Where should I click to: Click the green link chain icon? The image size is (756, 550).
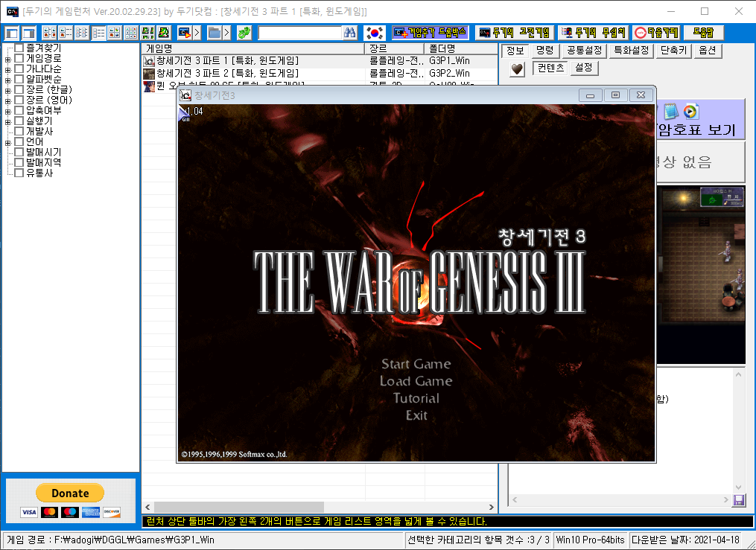(244, 33)
